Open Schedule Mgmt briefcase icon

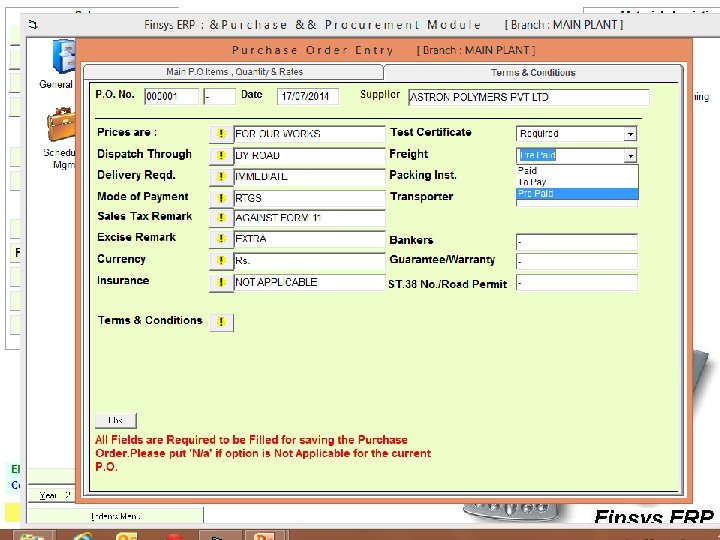61,124
